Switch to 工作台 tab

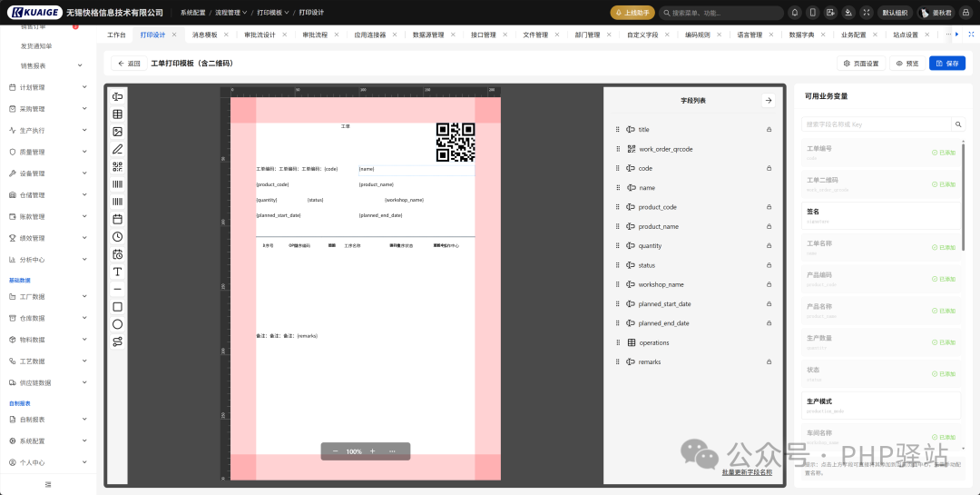pyautogui.click(x=116, y=35)
